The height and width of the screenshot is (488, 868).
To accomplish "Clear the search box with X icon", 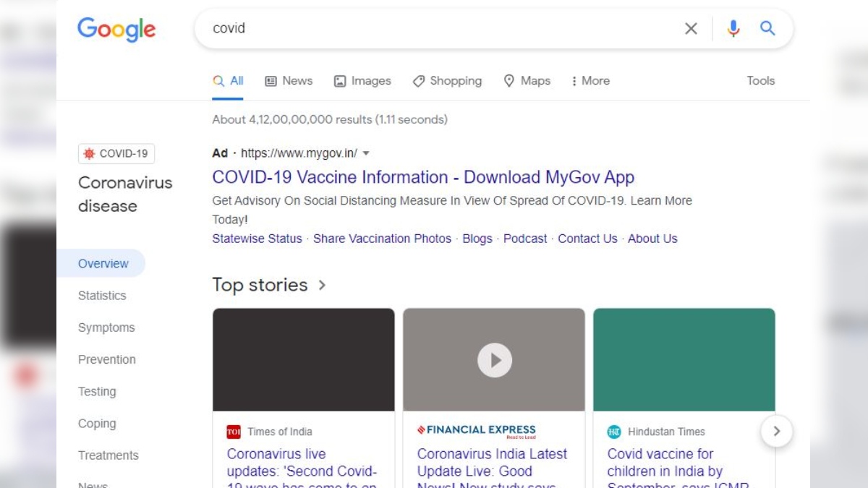I will click(691, 29).
